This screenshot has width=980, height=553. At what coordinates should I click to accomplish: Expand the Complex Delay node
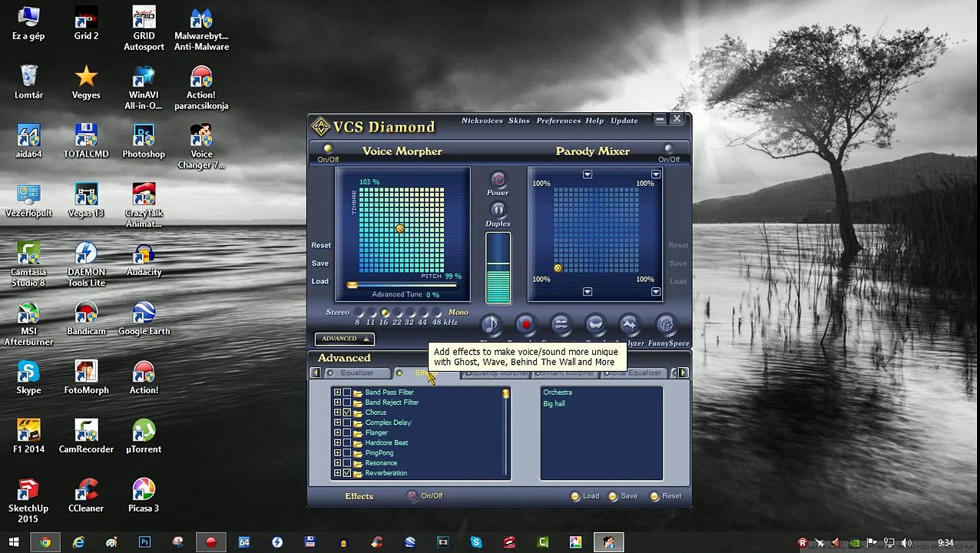pyautogui.click(x=337, y=422)
